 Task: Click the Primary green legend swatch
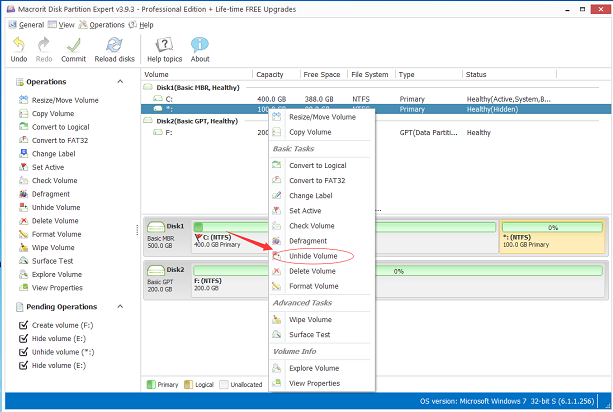coord(151,384)
